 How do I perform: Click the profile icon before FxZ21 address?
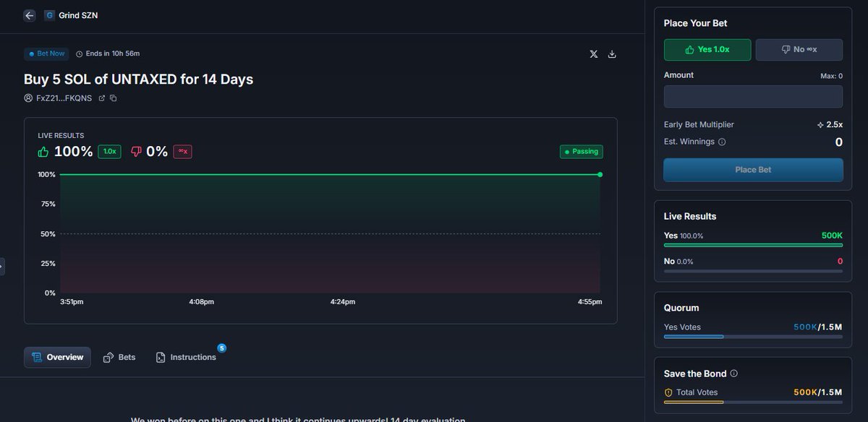28,98
